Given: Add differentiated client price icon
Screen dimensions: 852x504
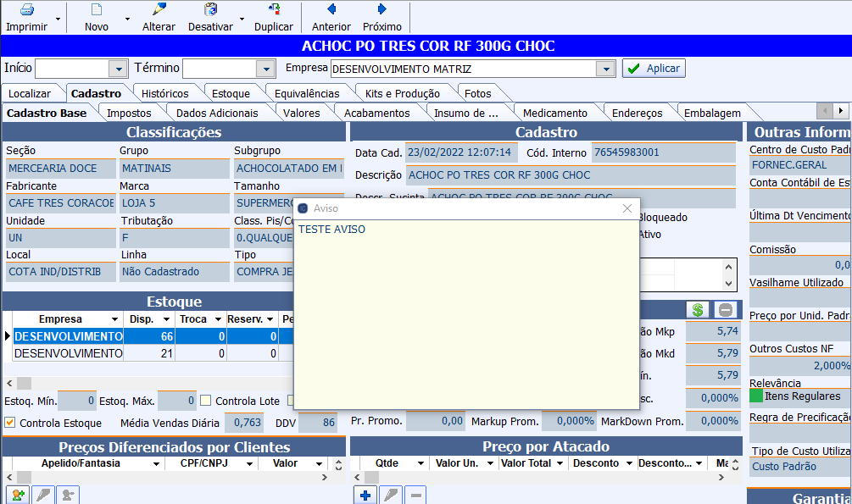Looking at the screenshot, I should 17,496.
